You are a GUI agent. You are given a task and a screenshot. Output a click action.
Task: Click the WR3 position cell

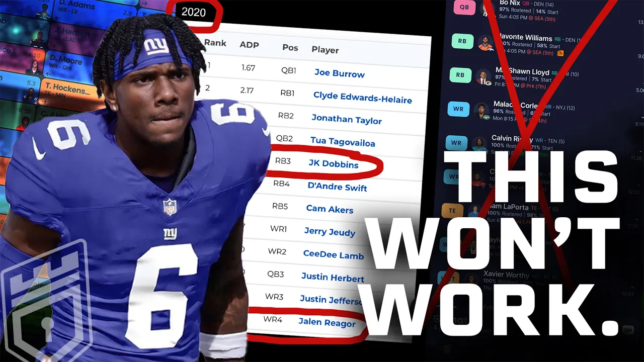click(x=274, y=297)
